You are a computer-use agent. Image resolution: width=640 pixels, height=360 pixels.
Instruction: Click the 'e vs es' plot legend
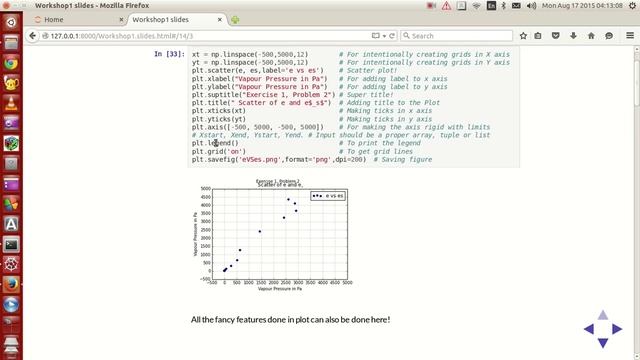(328, 196)
